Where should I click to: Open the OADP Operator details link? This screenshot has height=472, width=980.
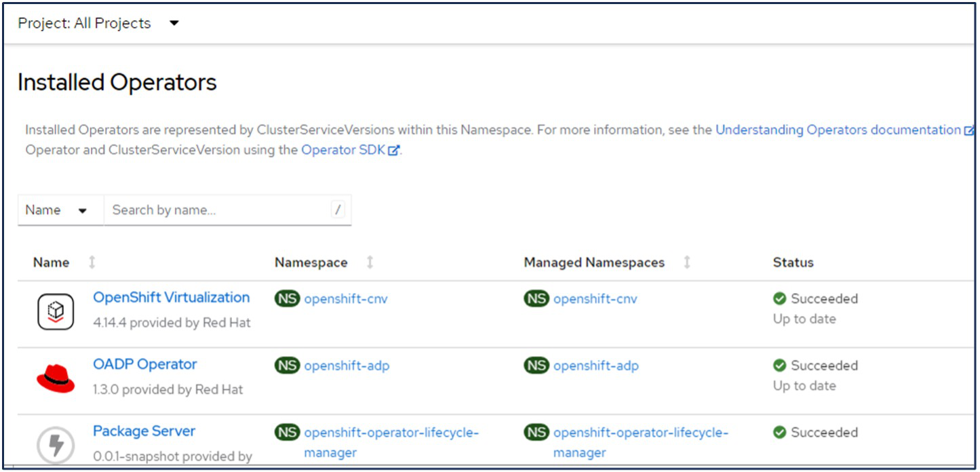[144, 364]
